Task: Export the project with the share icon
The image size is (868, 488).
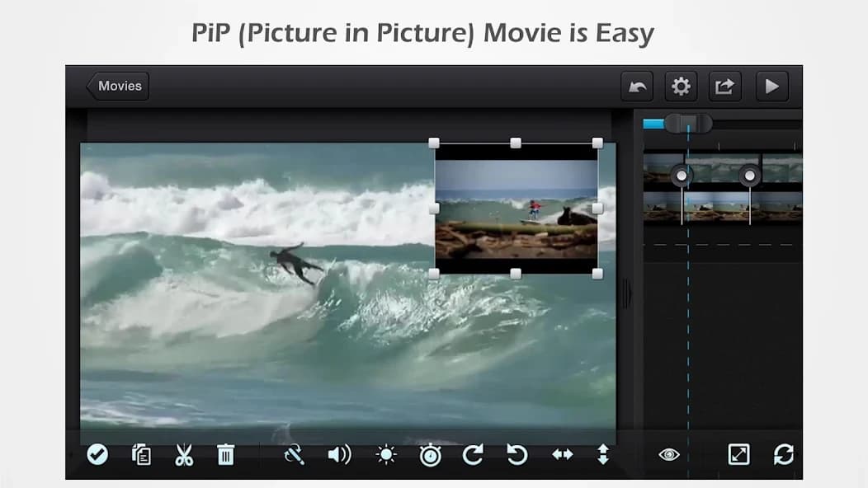Action: [x=724, y=85]
